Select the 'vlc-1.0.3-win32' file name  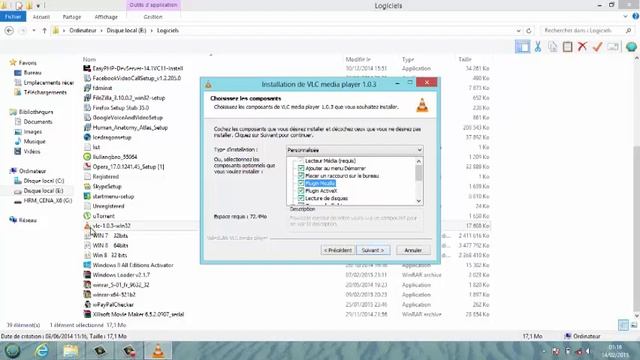pyautogui.click(x=111, y=226)
